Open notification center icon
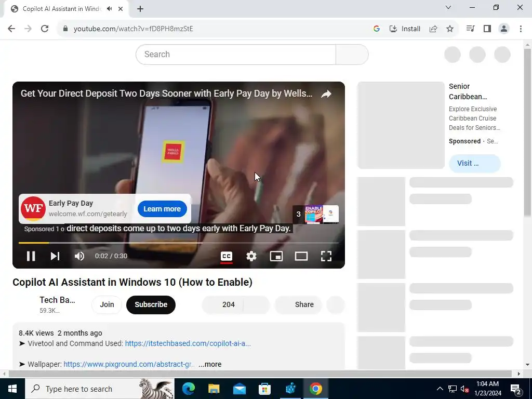The width and height of the screenshot is (532, 399). [x=516, y=389]
